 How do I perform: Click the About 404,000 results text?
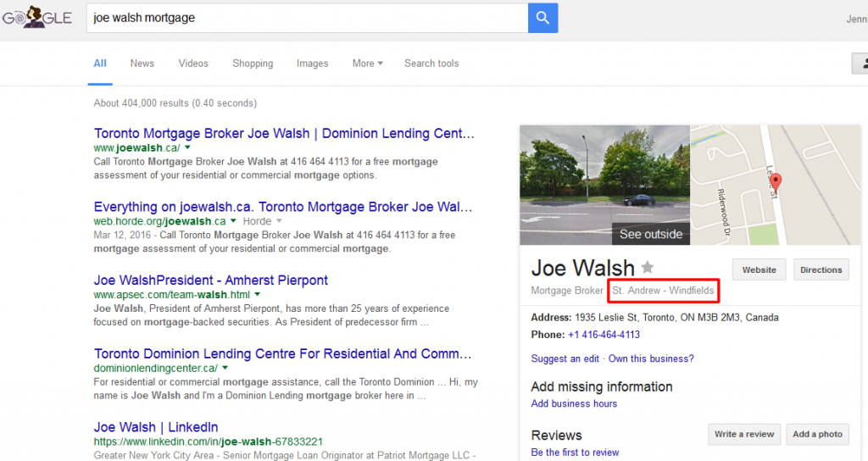click(x=175, y=103)
